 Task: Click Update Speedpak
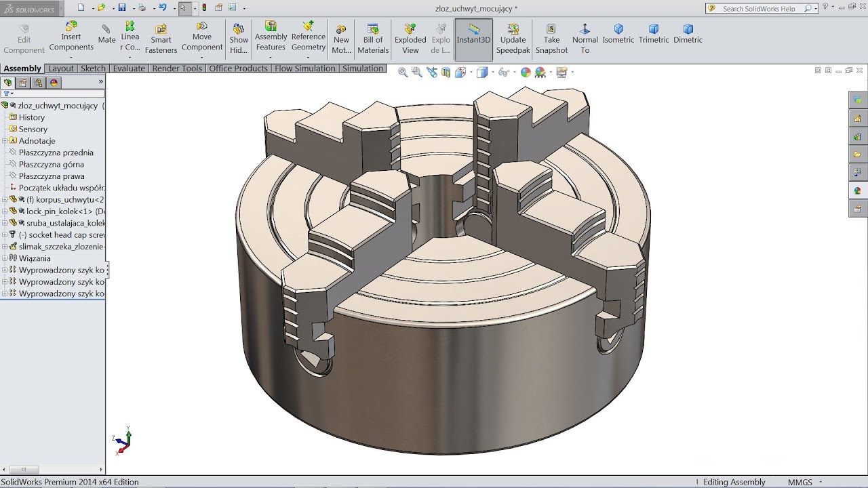(513, 39)
